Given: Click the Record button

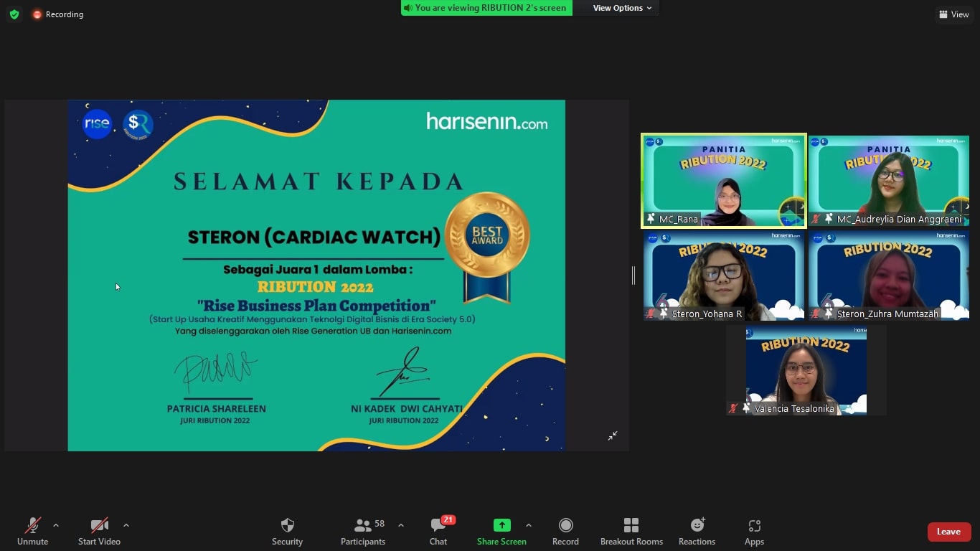Looking at the screenshot, I should 565,532.
